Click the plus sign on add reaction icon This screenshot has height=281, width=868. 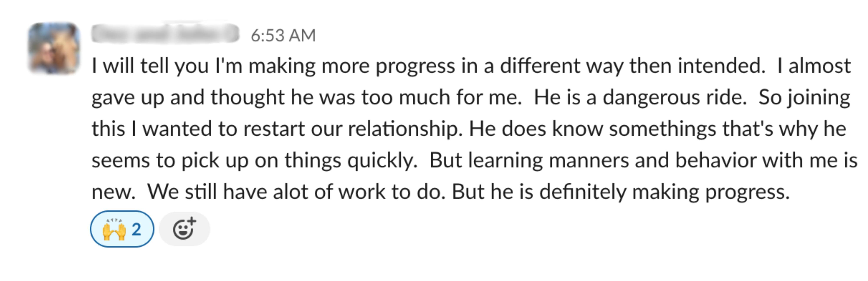192,221
